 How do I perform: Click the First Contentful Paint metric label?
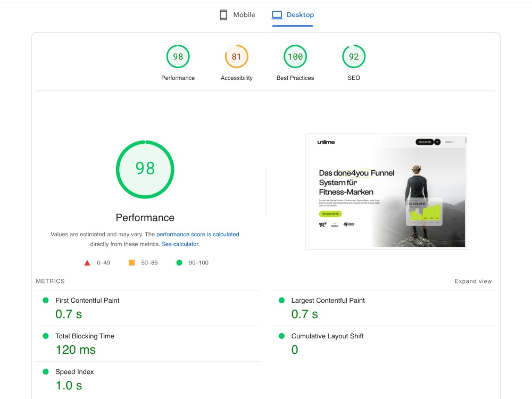(87, 300)
